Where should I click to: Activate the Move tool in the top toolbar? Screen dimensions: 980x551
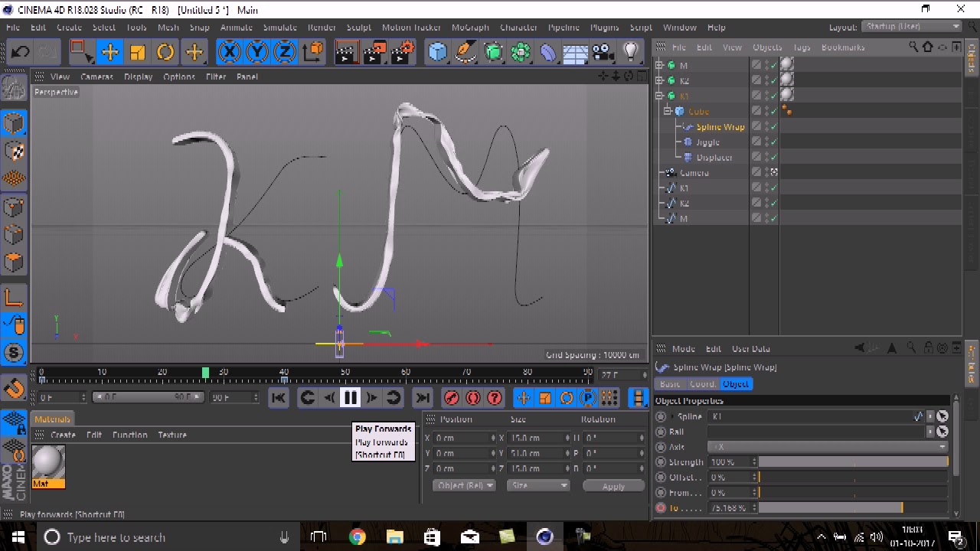[x=109, y=52]
